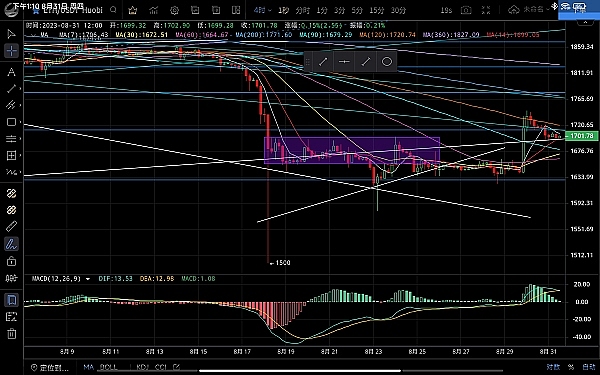Select the cursor pointer tool
Screen dimensions: 600x375
(11, 34)
